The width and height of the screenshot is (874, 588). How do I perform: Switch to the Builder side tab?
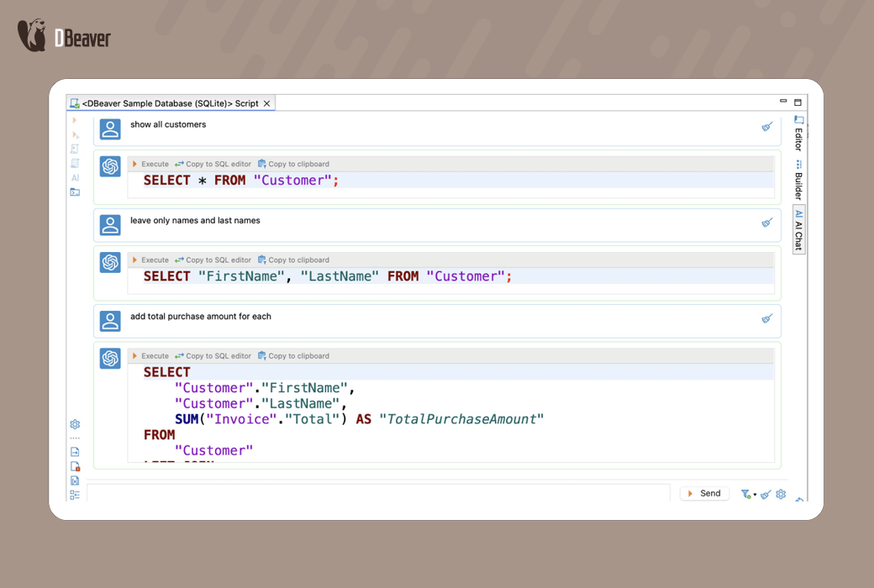(x=798, y=181)
